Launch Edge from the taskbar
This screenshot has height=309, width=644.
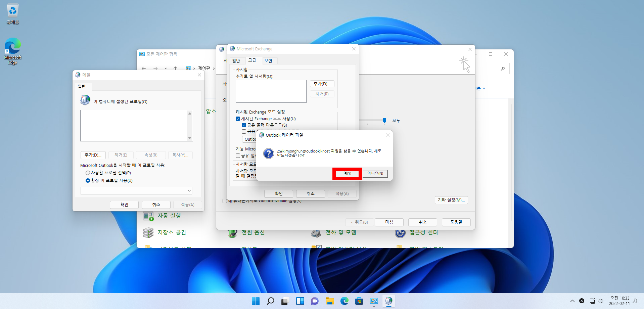coord(344,301)
